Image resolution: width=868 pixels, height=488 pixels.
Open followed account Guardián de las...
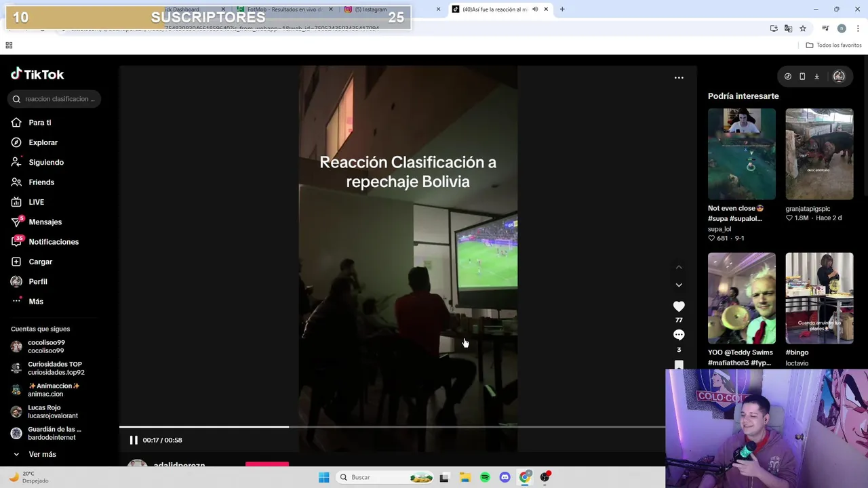click(46, 433)
